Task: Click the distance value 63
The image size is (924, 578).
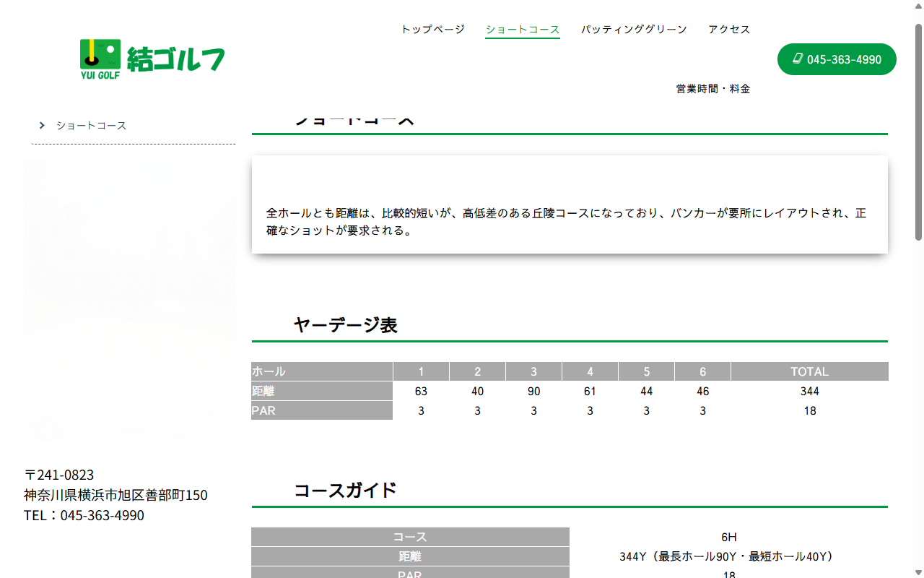Action: coord(422,391)
